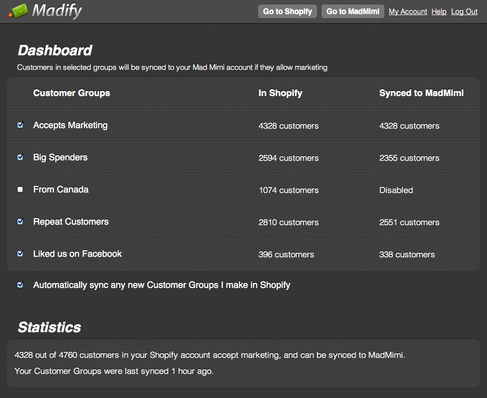Uncheck the Accepts Marketing group checkbox
The height and width of the screenshot is (398, 487).
[20, 125]
